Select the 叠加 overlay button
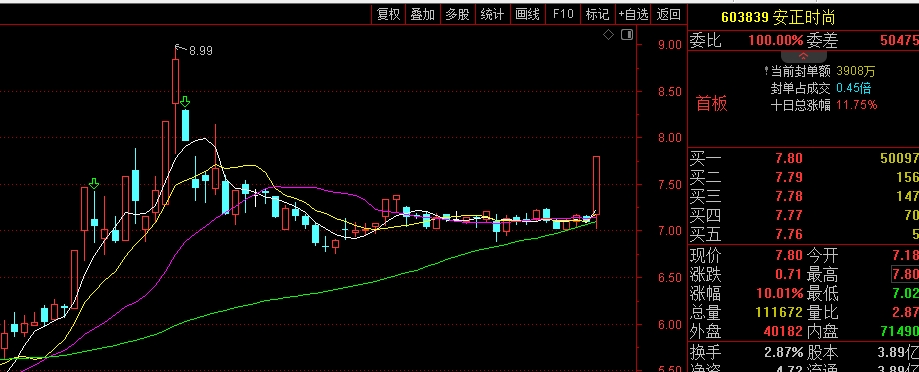The image size is (919, 372). point(423,15)
